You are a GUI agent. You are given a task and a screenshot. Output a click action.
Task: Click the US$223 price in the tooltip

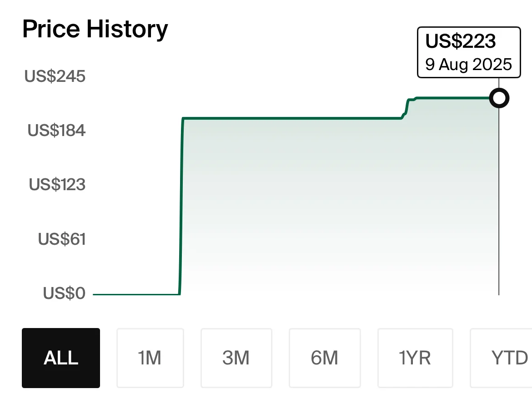461,41
